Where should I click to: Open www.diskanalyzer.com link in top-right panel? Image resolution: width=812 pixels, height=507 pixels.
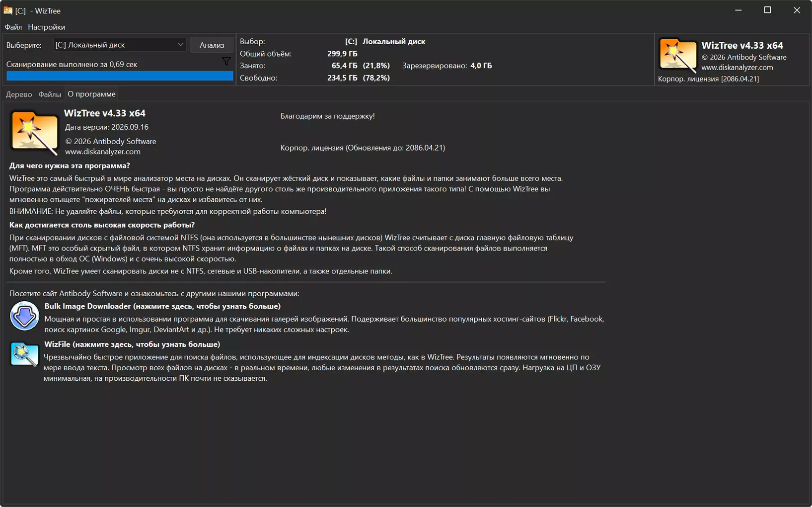point(737,68)
